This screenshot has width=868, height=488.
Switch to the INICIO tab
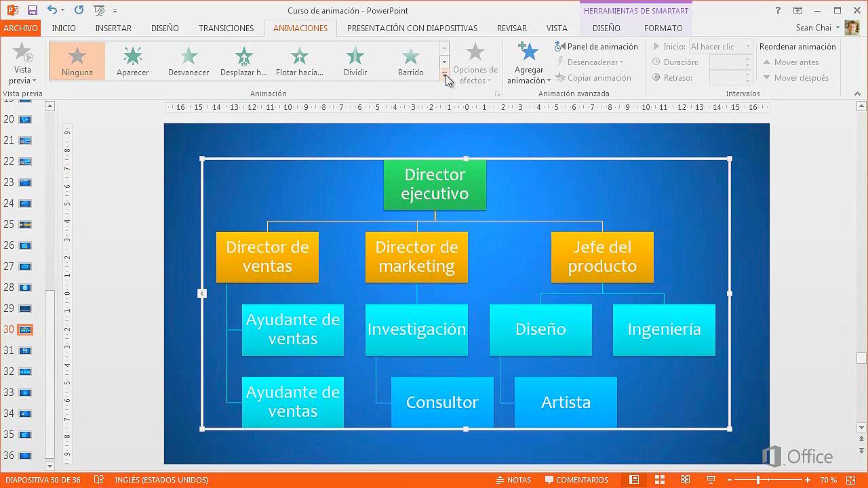point(64,28)
